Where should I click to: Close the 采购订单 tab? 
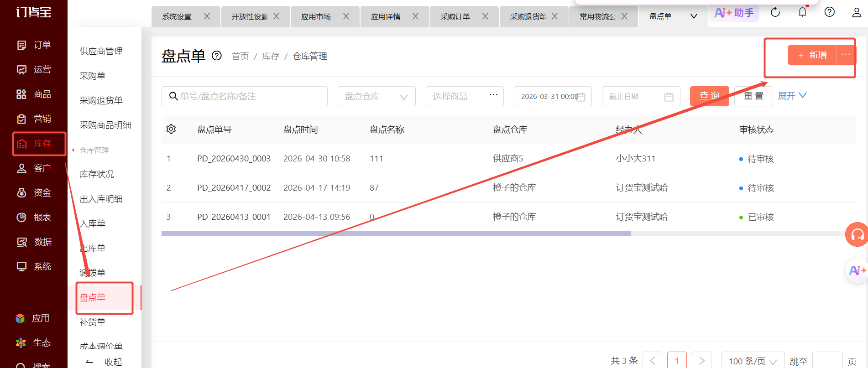485,16
